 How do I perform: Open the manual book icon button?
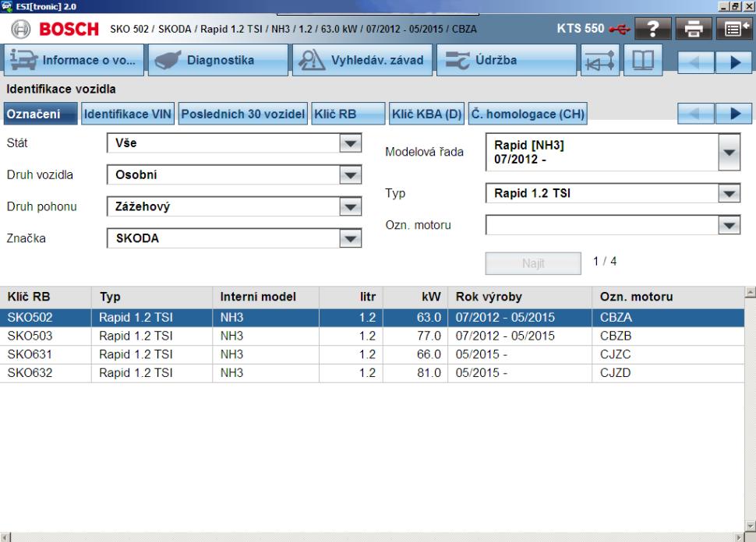click(643, 60)
